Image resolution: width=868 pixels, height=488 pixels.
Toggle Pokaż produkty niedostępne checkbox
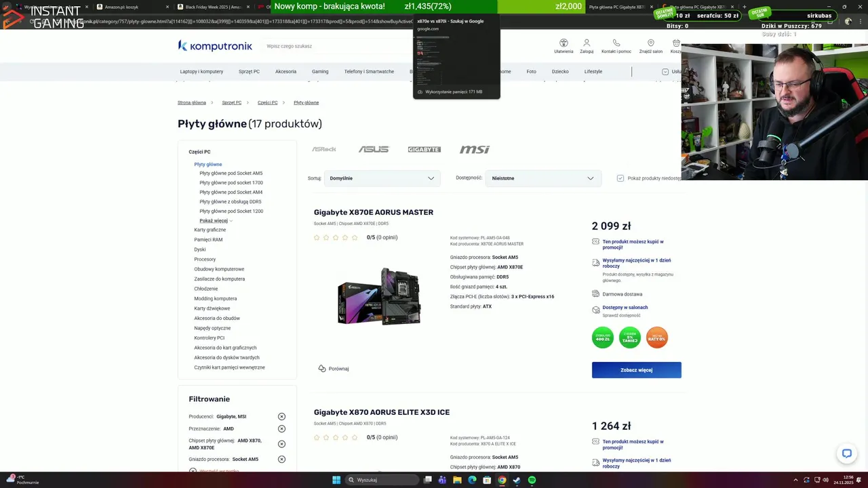point(620,178)
